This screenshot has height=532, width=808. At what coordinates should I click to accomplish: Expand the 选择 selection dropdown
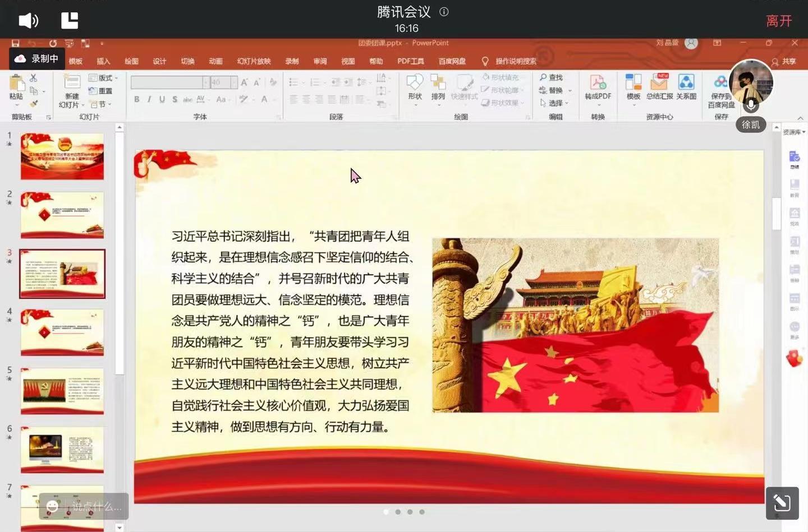point(555,103)
